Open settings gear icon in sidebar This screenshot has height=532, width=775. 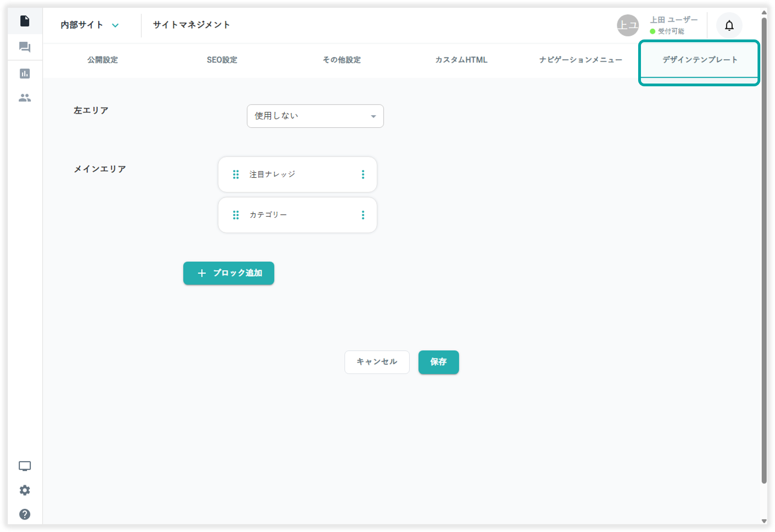click(25, 490)
